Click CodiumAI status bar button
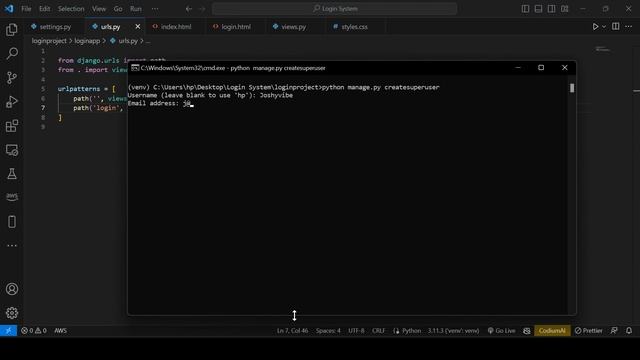The image size is (640, 360). tap(552, 331)
